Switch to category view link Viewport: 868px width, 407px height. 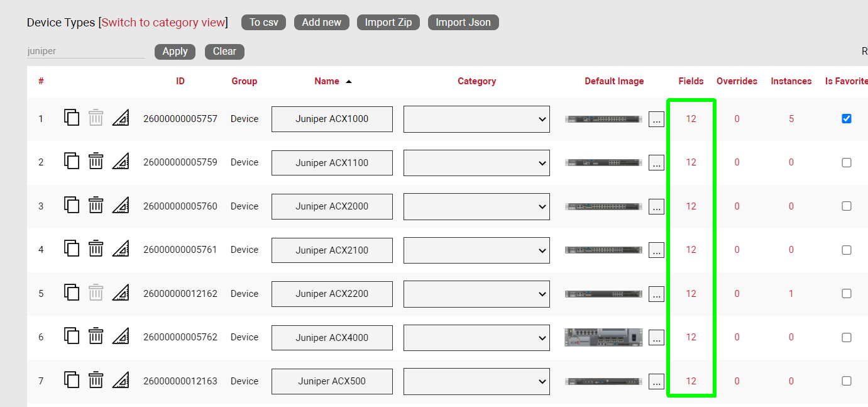pos(163,23)
